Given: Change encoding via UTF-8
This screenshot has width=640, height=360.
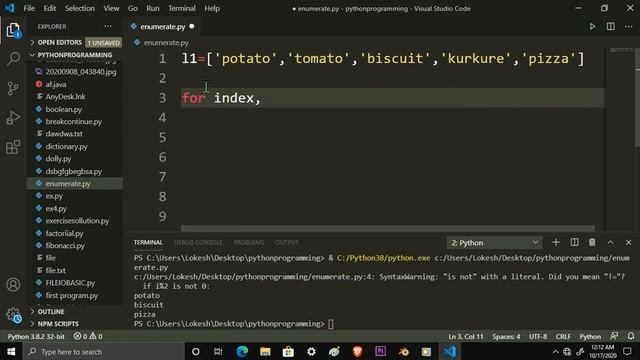Looking at the screenshot, I should pos(538,336).
